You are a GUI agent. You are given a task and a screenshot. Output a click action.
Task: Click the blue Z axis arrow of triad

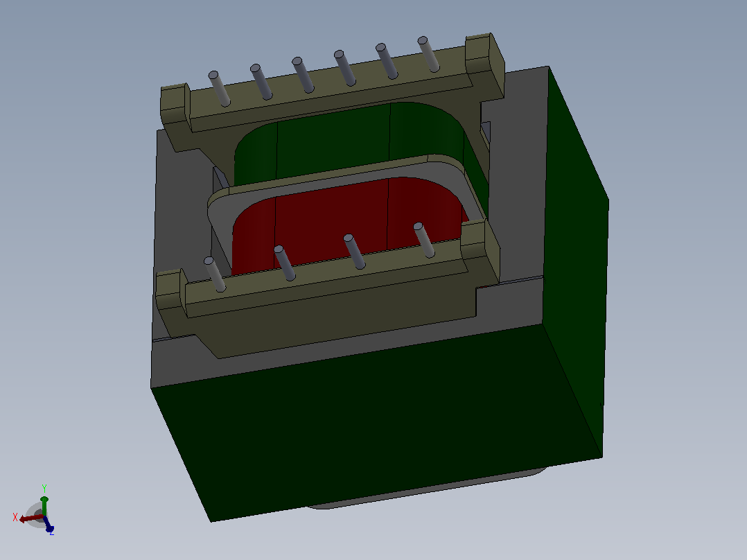coord(48,525)
